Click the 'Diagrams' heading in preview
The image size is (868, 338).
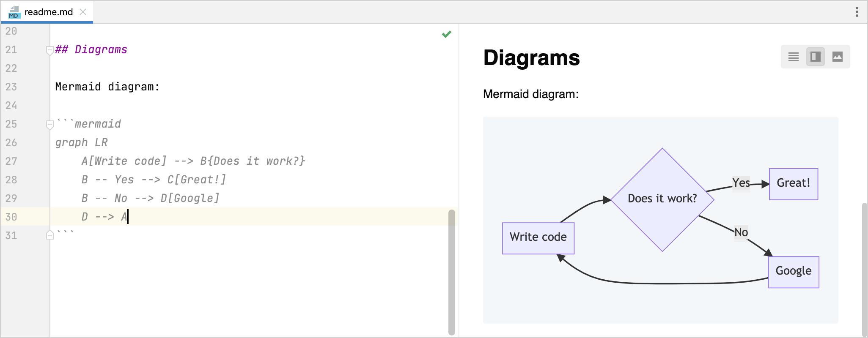coord(531,57)
